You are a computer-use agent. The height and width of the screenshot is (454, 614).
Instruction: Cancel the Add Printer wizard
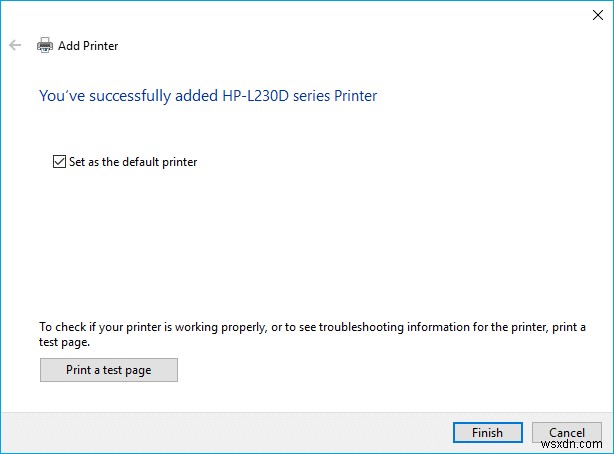click(x=566, y=433)
